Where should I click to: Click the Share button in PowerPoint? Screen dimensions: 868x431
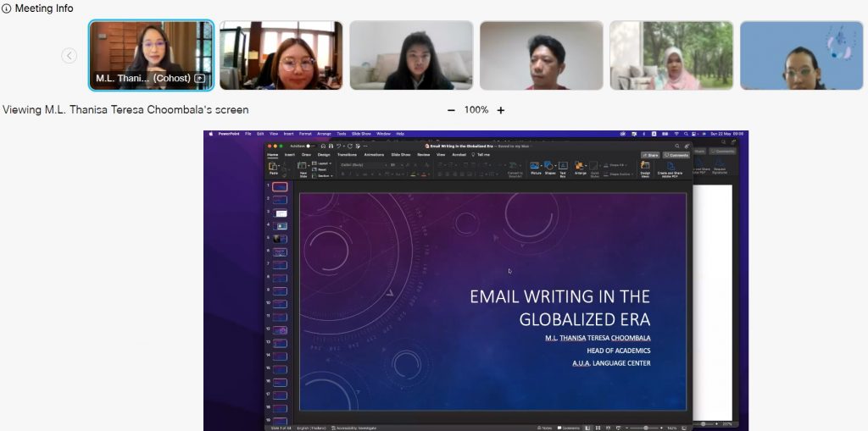click(x=649, y=155)
